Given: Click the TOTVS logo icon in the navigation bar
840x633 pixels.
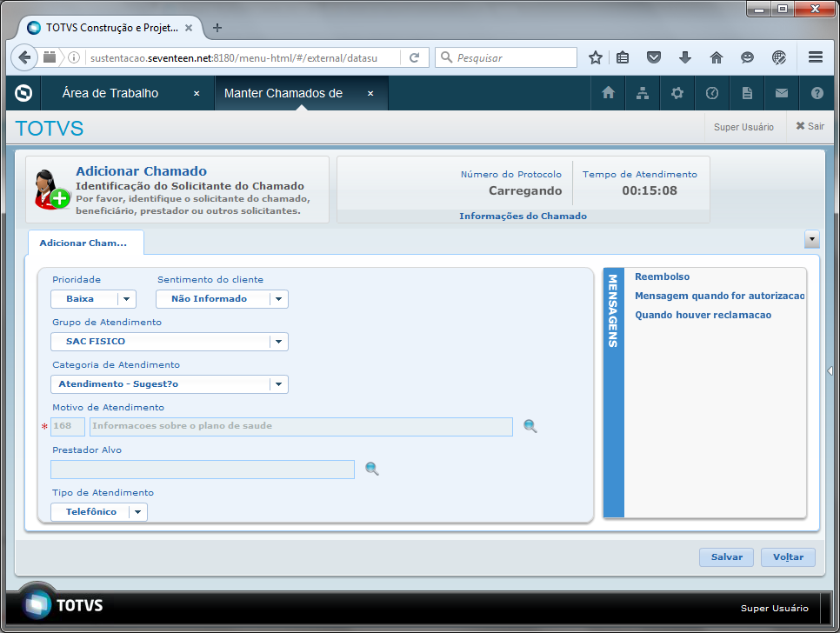Looking at the screenshot, I should click(x=23, y=93).
